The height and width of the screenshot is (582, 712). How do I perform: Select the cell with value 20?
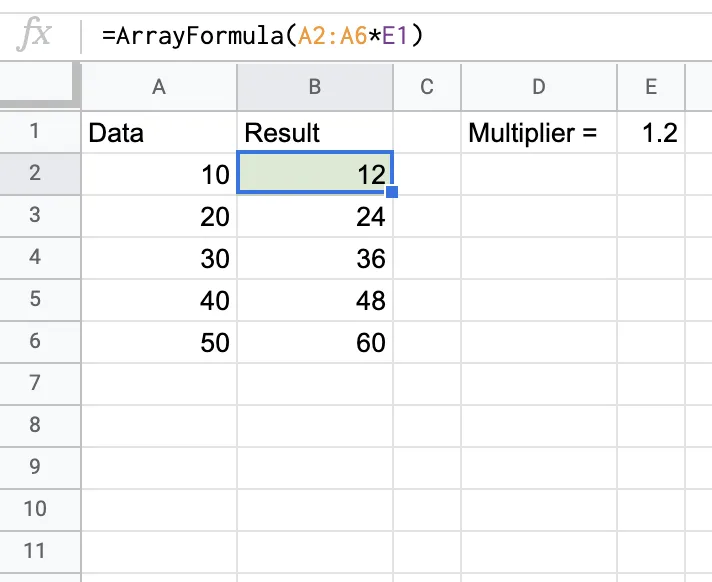coord(158,216)
